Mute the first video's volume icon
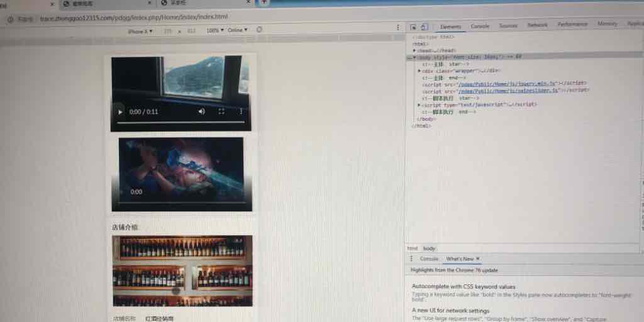 point(201,111)
